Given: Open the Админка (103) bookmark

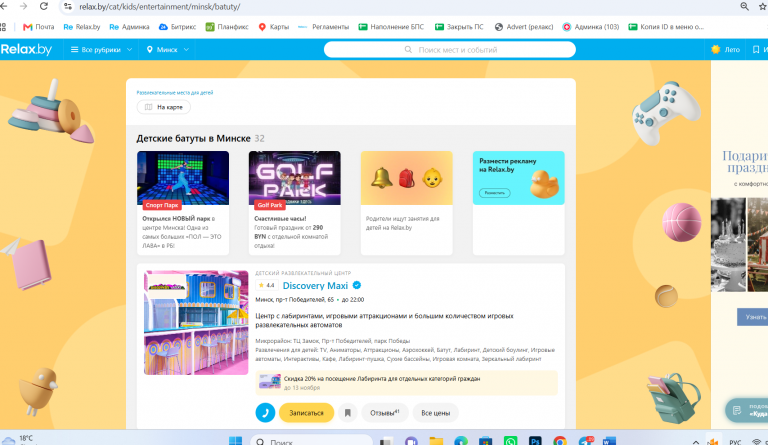Looking at the screenshot, I should pos(591,27).
